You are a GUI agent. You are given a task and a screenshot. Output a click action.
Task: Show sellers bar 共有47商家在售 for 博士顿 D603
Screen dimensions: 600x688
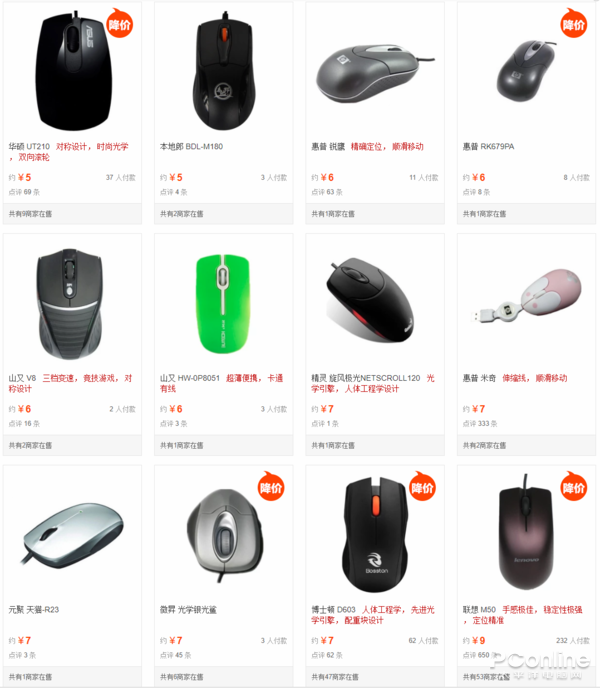375,677
